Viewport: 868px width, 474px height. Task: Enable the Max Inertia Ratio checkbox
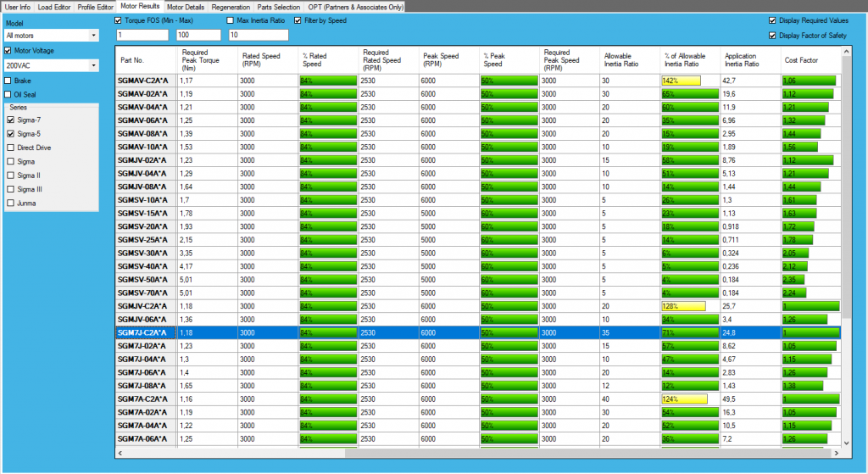click(x=231, y=20)
